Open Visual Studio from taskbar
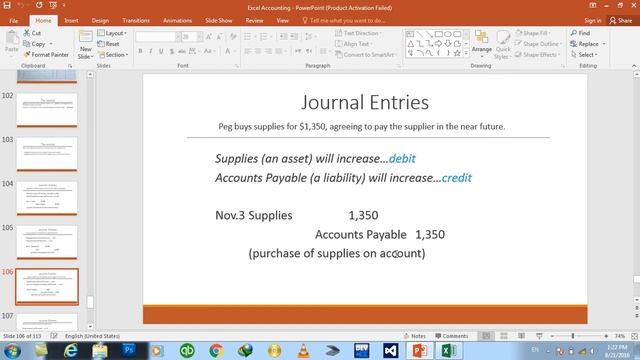Viewport: 640px width, 360px height. pyautogui.click(x=391, y=350)
